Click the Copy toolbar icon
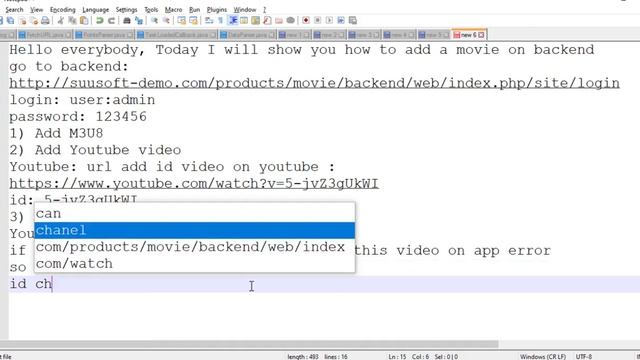This screenshot has height=360, width=640. (x=72, y=20)
